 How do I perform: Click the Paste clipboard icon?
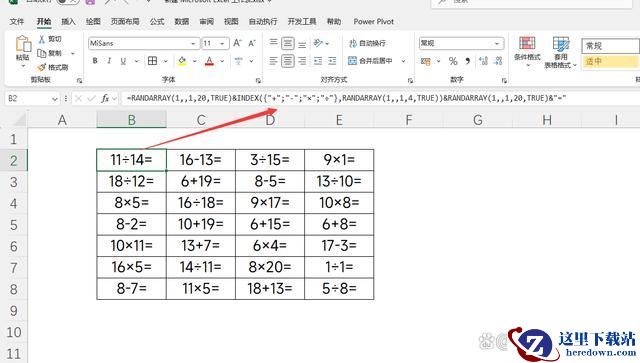[x=23, y=43]
